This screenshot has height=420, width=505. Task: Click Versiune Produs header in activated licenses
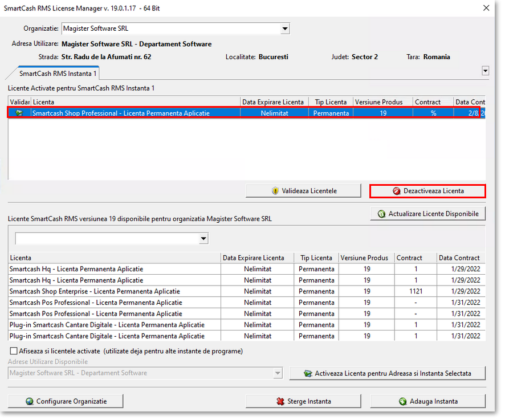pyautogui.click(x=383, y=102)
